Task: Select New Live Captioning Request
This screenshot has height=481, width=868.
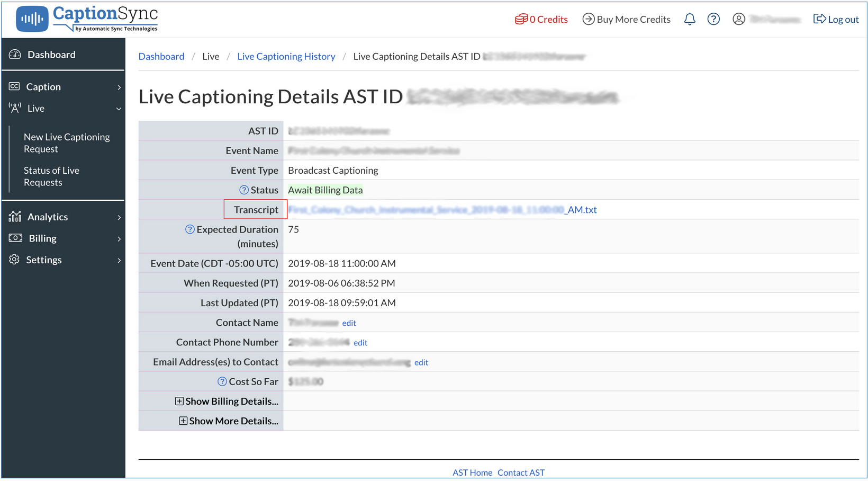Action: click(x=67, y=143)
